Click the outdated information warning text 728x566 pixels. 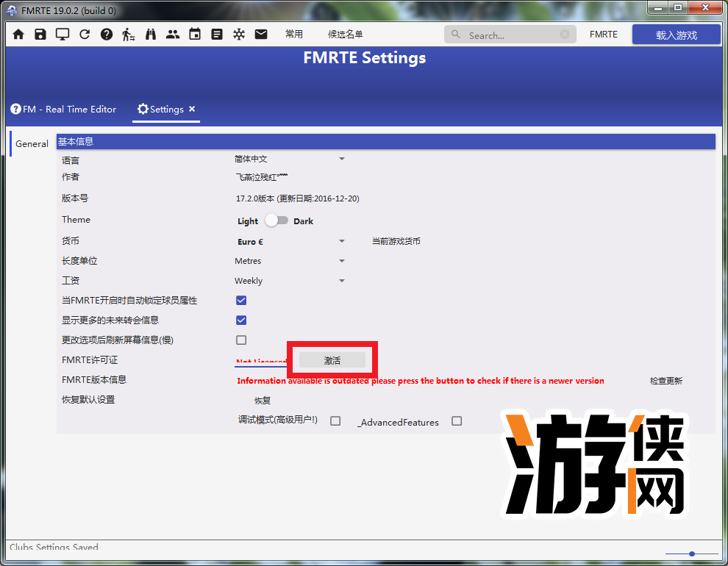[x=421, y=381]
